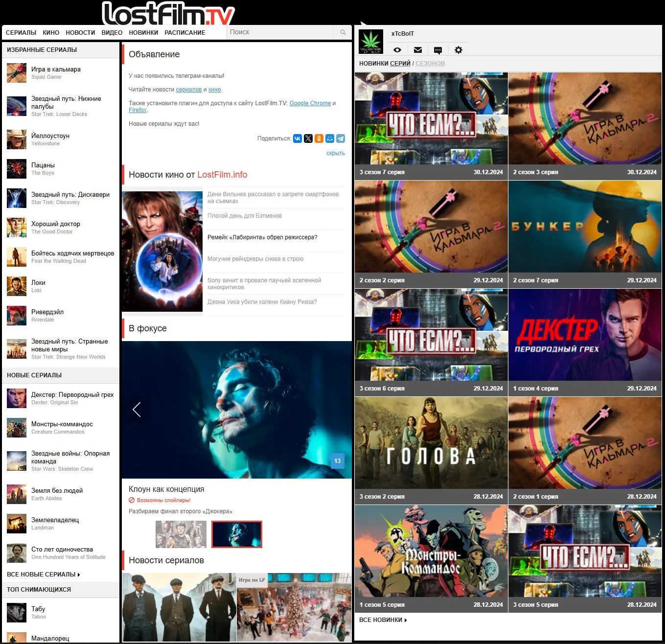The image size is (665, 644).
Task: Hide the announcement via скрыть
Action: [x=336, y=153]
